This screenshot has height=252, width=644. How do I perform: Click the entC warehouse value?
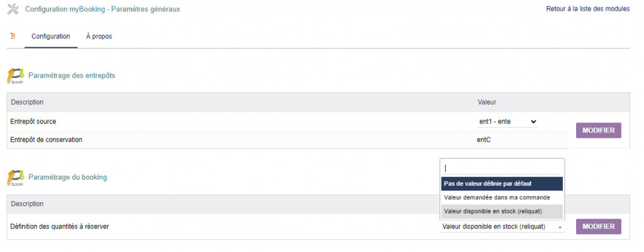(x=484, y=139)
